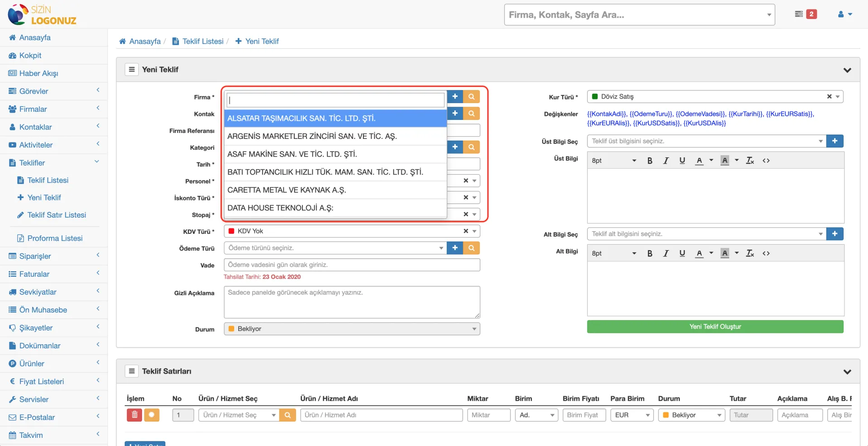Open the Teklif Satırları panel hamburger menu
Screen dimensions: 868x446
point(132,371)
